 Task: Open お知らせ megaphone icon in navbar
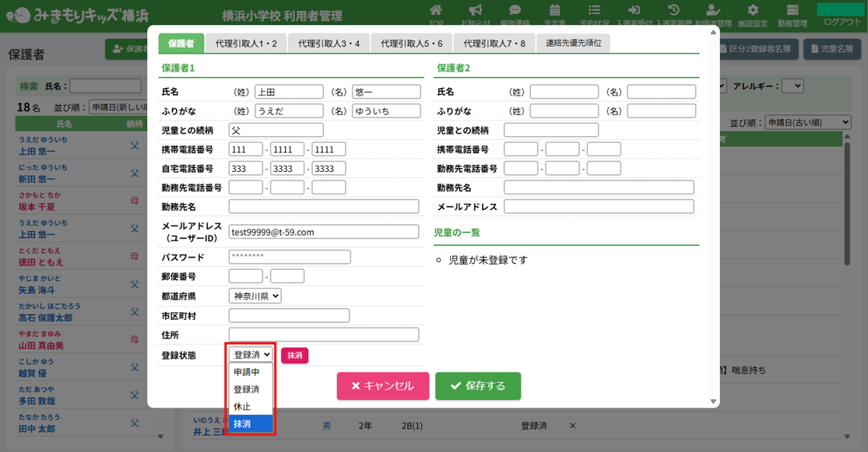pos(475,12)
